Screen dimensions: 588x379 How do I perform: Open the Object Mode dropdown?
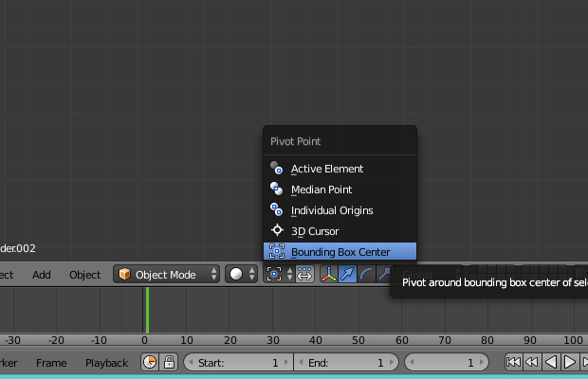point(167,275)
